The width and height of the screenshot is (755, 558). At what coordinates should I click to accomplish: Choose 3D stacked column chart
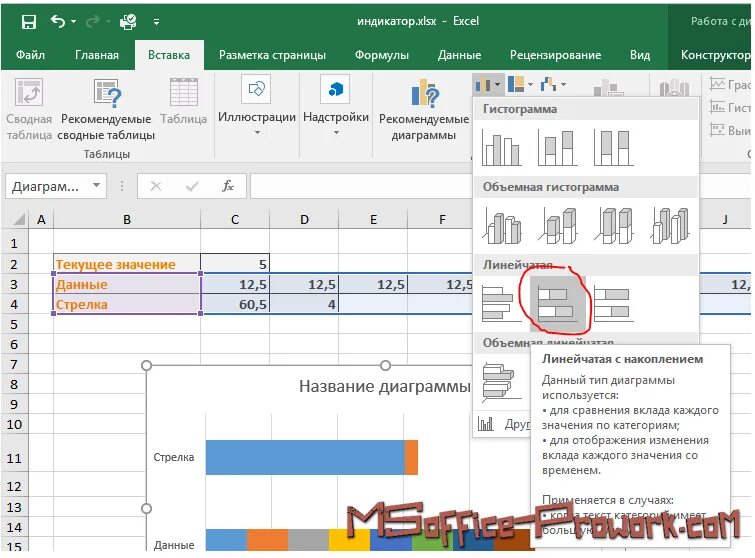click(558, 226)
